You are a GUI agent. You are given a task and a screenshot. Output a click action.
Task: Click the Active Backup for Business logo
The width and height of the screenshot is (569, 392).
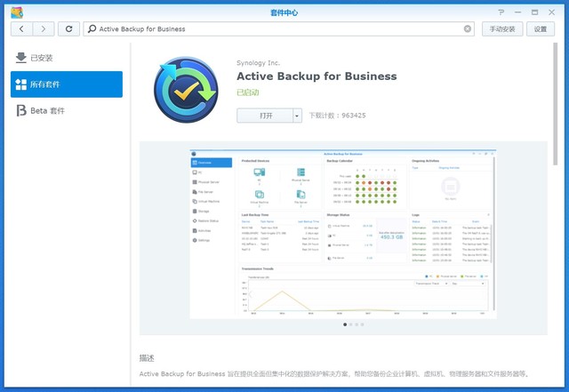click(x=186, y=90)
